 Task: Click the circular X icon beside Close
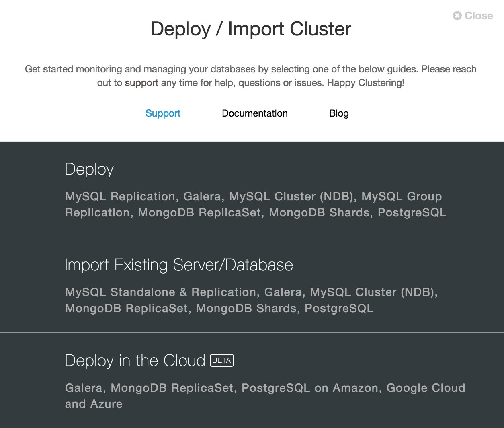[457, 16]
